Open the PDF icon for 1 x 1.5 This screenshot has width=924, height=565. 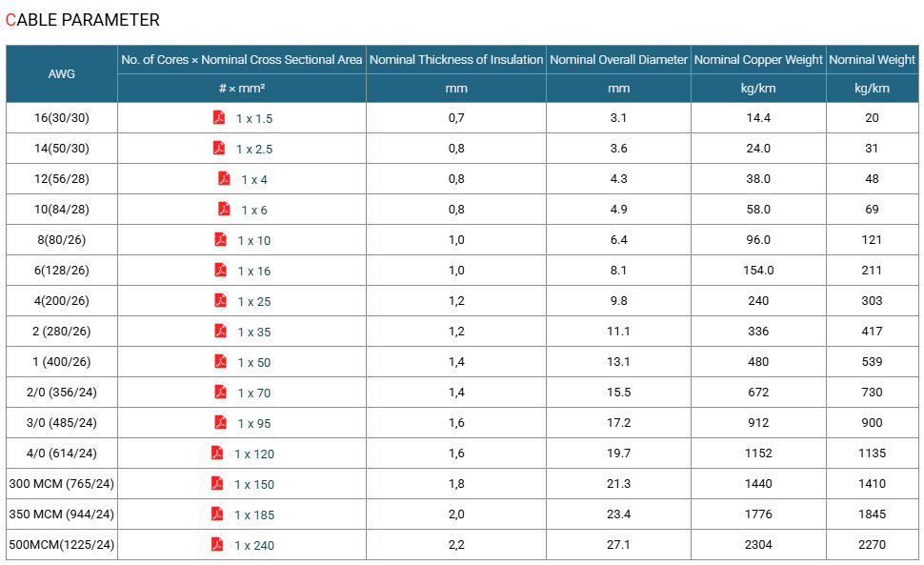pos(219,117)
